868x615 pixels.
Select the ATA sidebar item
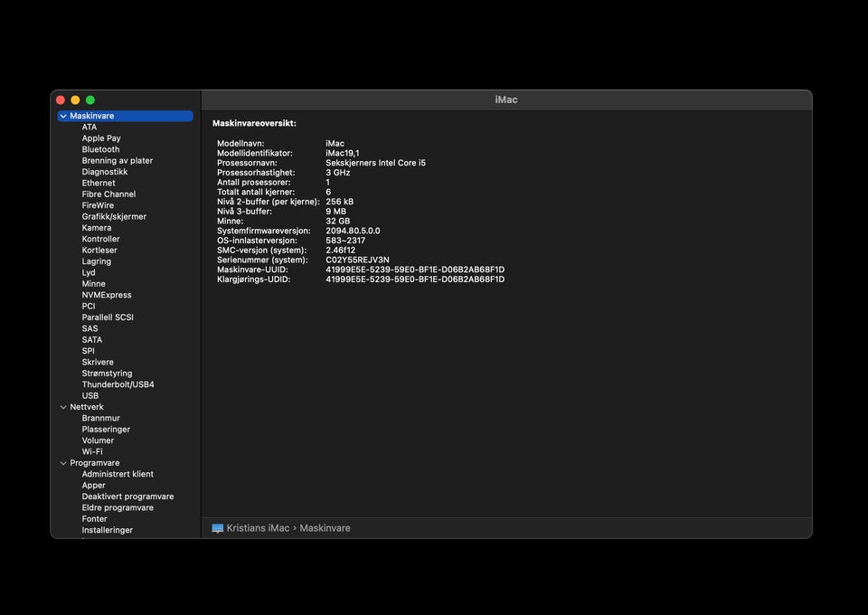[90, 127]
